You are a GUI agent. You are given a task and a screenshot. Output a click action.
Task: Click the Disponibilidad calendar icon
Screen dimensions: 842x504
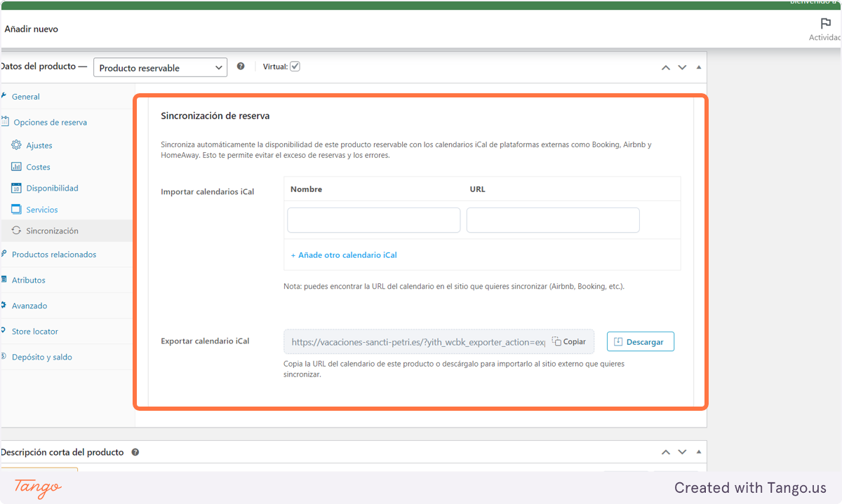pyautogui.click(x=16, y=188)
